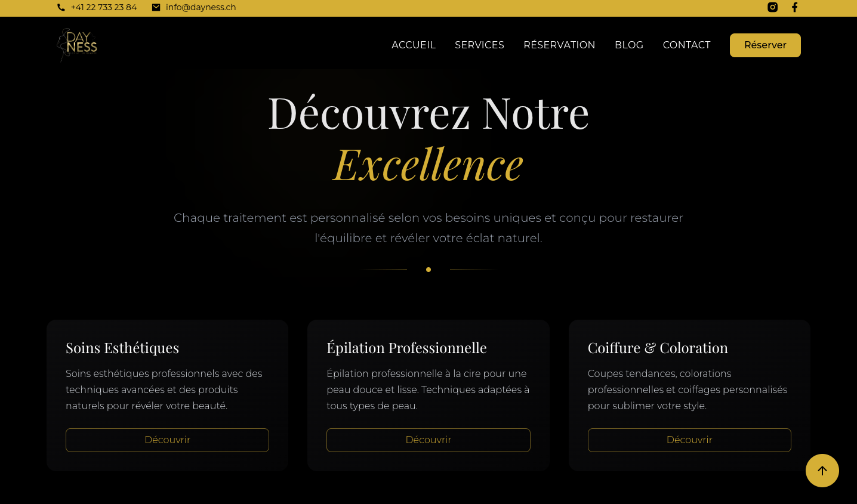The width and height of the screenshot is (857, 504).
Task: Click Découvrir under Épilation Professionnelle
Action: click(428, 440)
